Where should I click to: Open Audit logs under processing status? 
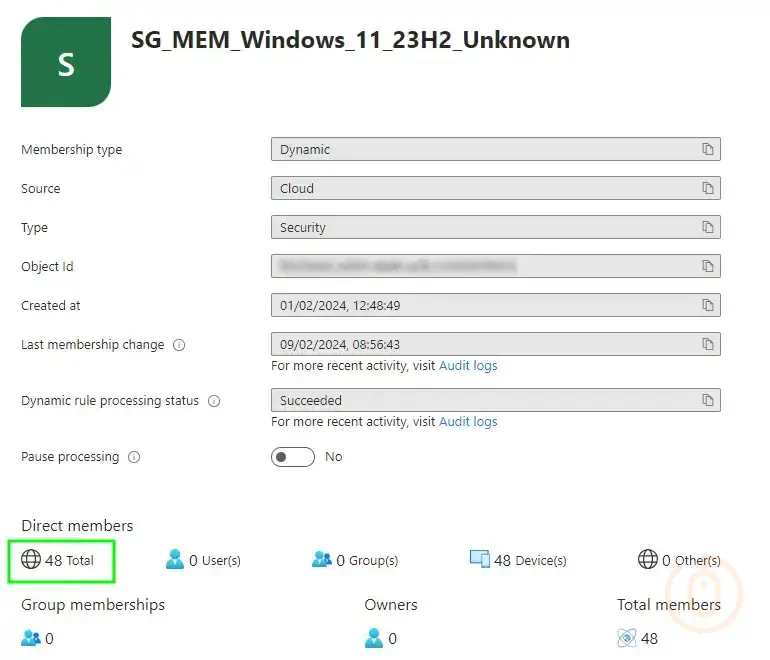(x=468, y=422)
